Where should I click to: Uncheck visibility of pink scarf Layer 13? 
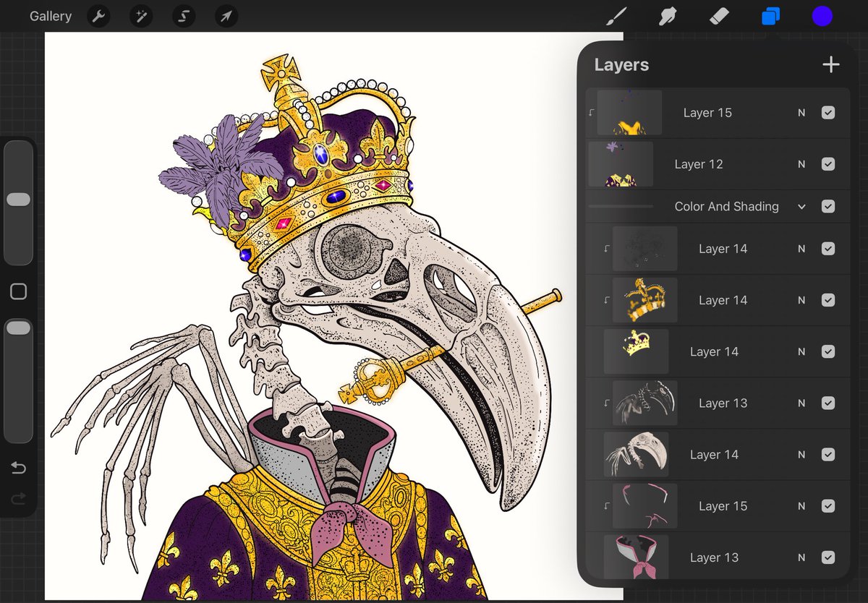(x=828, y=557)
